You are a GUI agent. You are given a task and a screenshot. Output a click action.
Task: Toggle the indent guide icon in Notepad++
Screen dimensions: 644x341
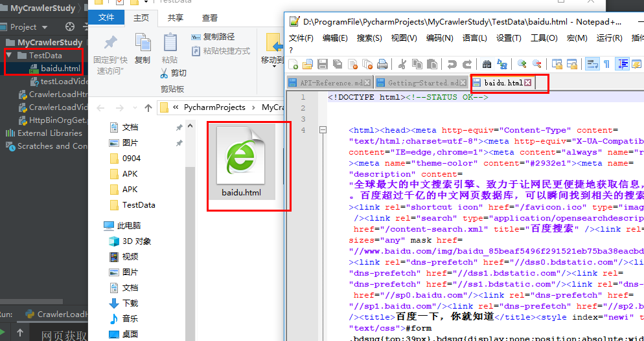click(623, 64)
